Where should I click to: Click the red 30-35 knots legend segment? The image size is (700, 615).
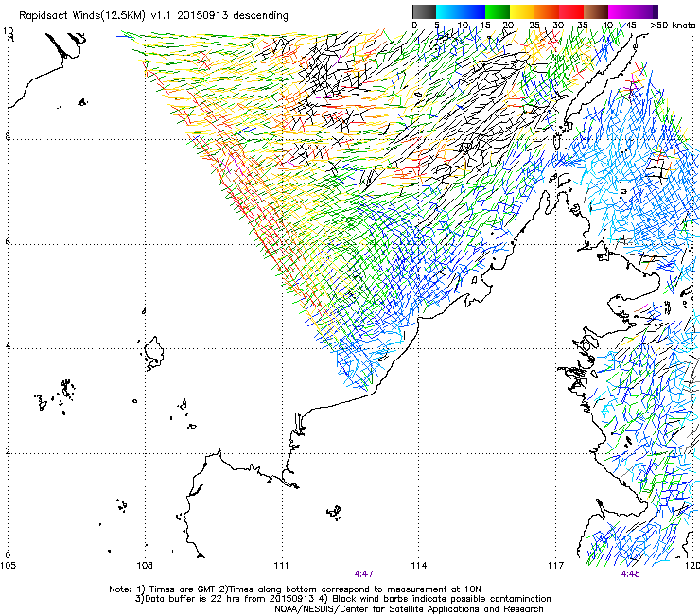(571, 11)
